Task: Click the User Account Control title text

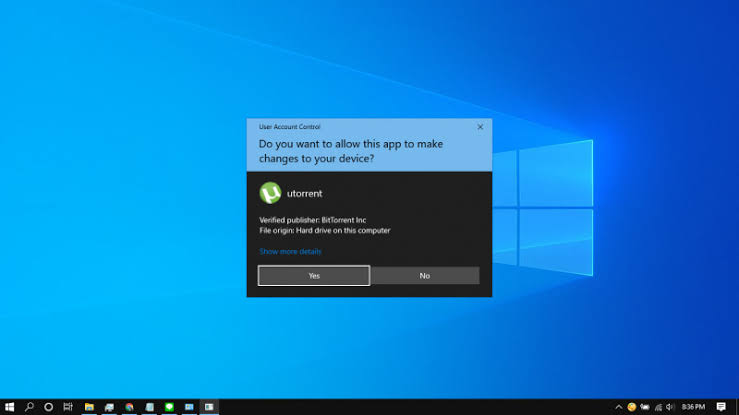Action: pyautogui.click(x=289, y=127)
